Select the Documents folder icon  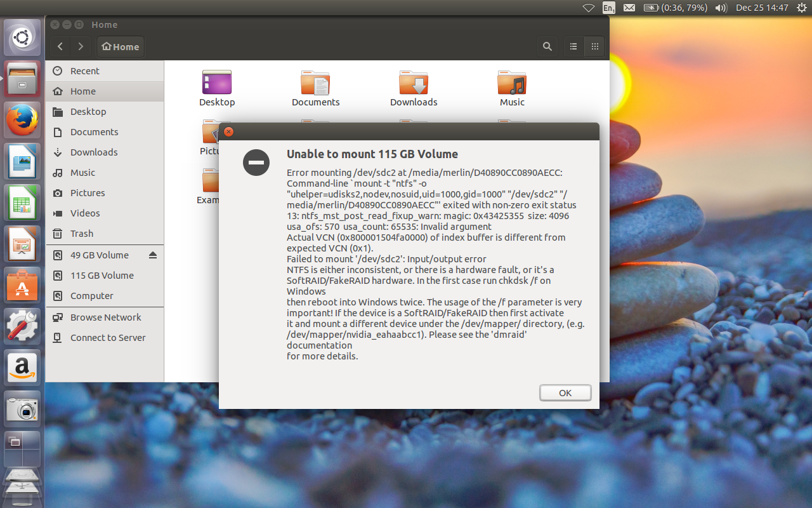tap(315, 89)
